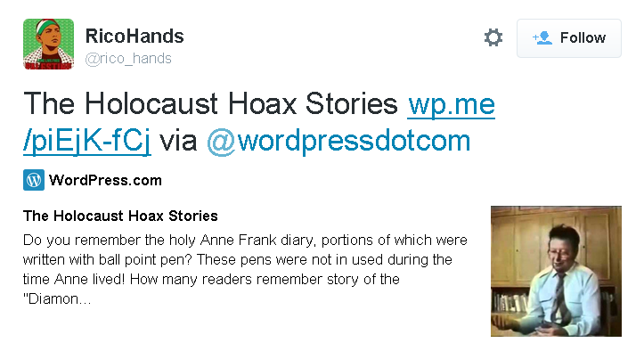This screenshot has height=351, width=644.
Task: Open RicoHands profile avatar picture
Action: click(x=48, y=44)
